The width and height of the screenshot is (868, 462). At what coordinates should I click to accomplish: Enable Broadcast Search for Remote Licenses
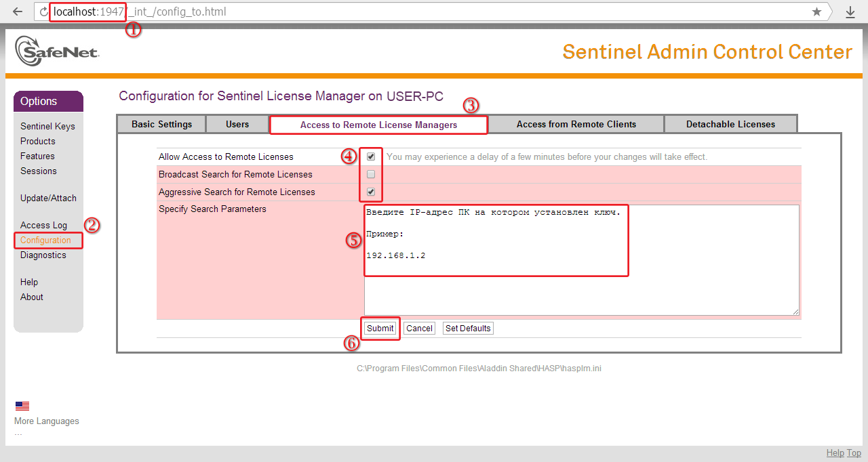coord(371,174)
